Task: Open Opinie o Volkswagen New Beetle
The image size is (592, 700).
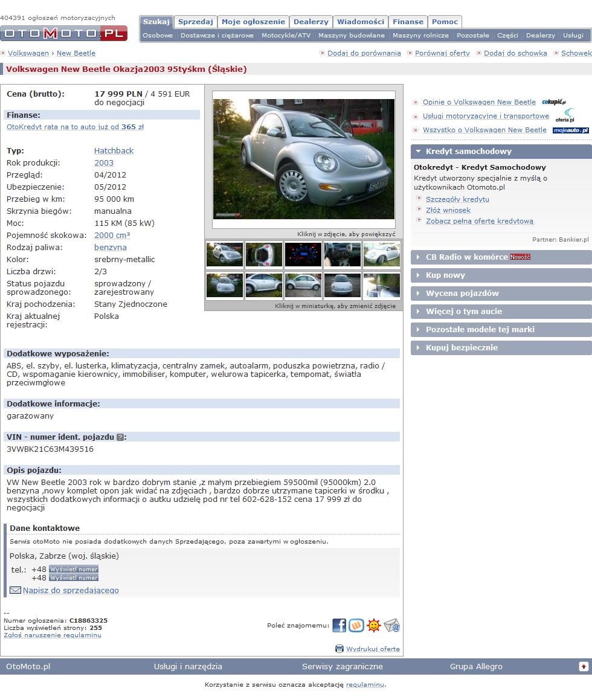Action: 479,102
